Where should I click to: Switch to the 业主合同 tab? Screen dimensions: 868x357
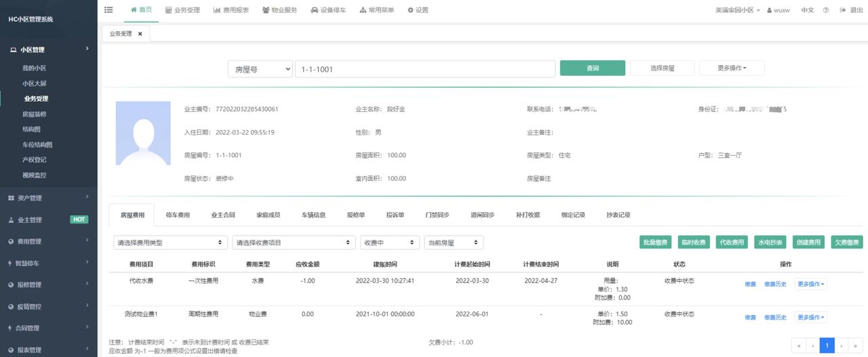223,215
